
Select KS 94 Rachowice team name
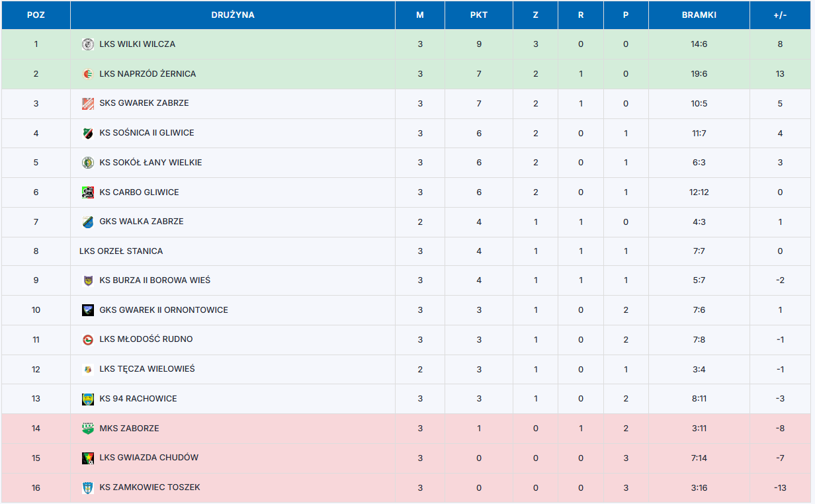click(138, 399)
